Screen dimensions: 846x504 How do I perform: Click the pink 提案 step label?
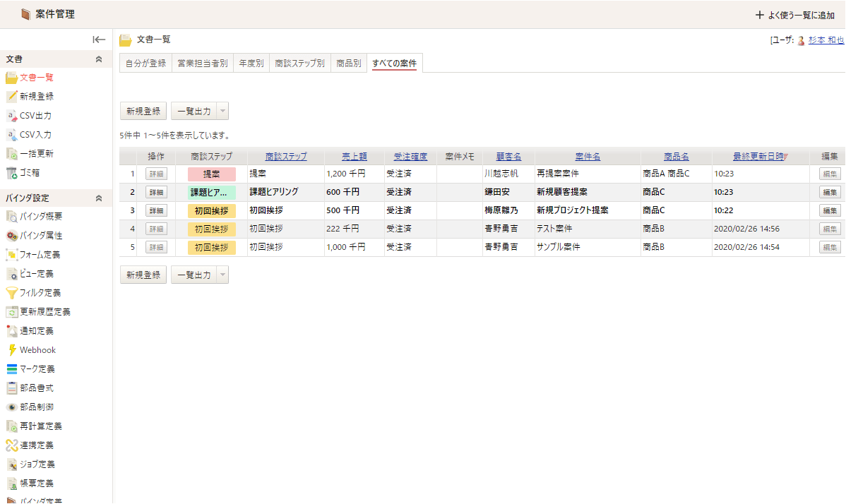(x=211, y=174)
